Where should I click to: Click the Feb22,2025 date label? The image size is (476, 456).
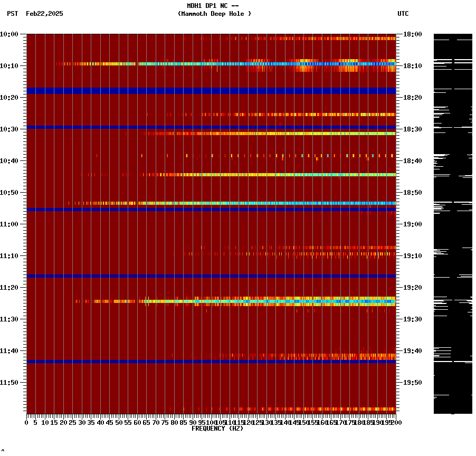(44, 15)
